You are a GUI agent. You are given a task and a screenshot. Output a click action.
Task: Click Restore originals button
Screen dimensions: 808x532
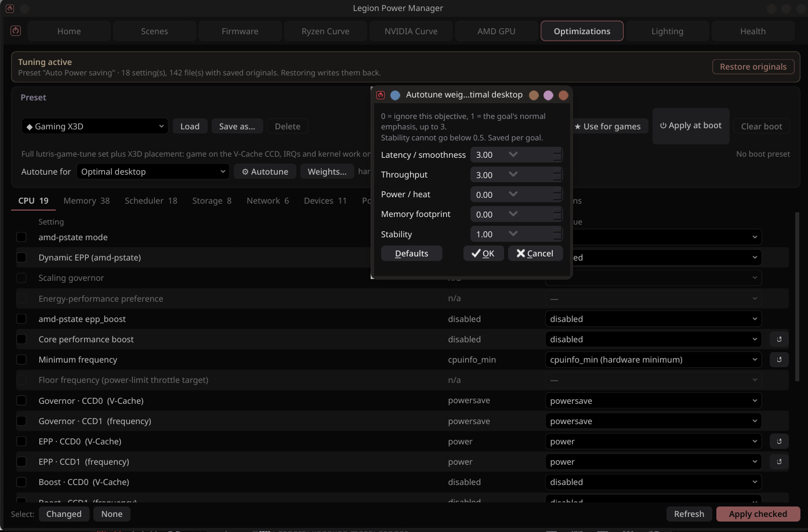point(753,67)
